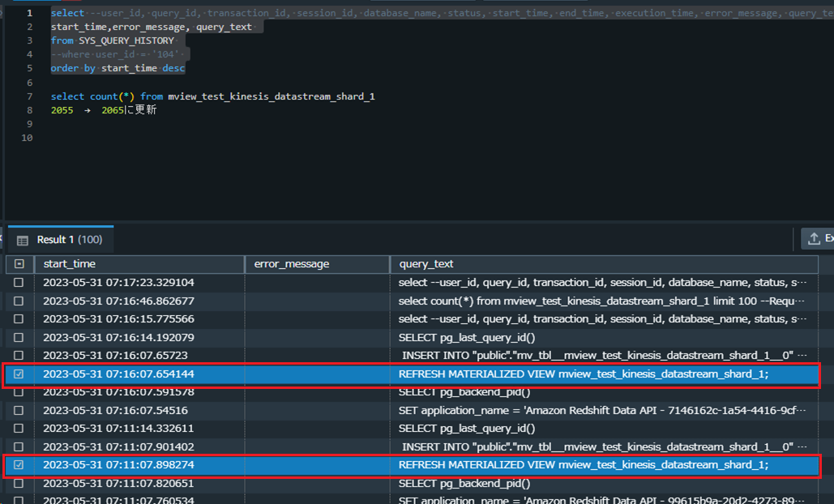
Task: Open the Result 1 (100) tab
Action: click(x=60, y=240)
